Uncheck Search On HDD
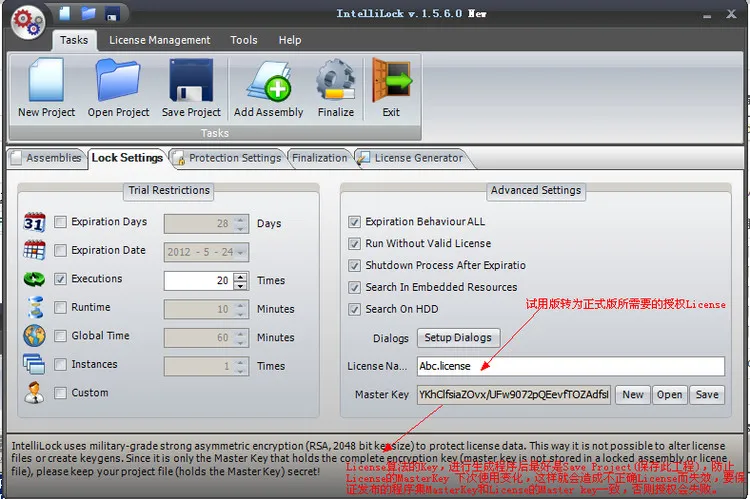The height and width of the screenshot is (499, 750). pos(354,309)
